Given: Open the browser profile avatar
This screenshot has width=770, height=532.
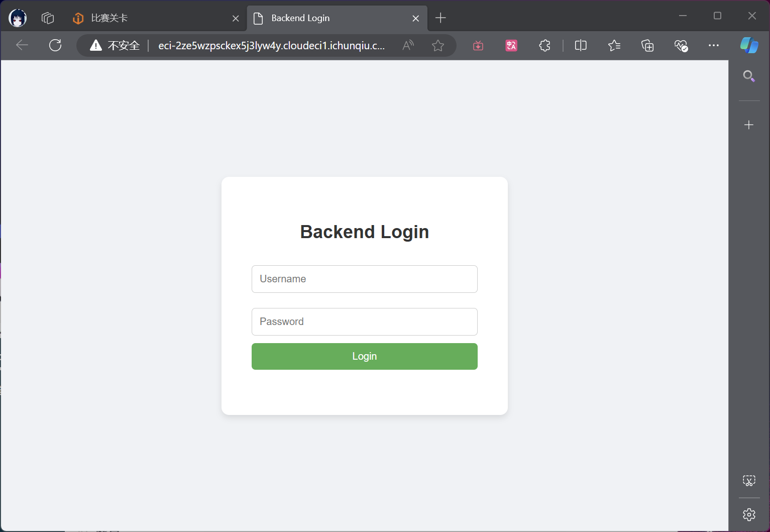Looking at the screenshot, I should [x=18, y=18].
